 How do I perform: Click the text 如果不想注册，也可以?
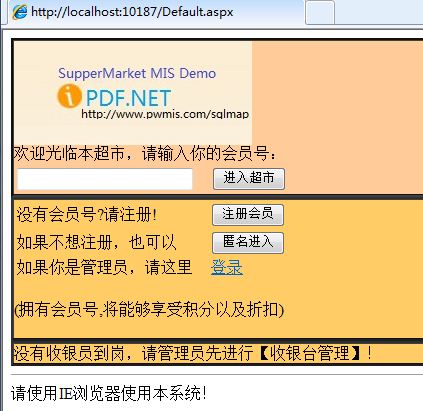coord(96,242)
